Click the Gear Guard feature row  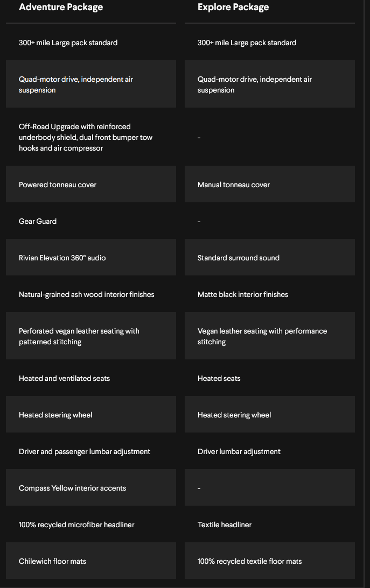pyautogui.click(x=180, y=221)
